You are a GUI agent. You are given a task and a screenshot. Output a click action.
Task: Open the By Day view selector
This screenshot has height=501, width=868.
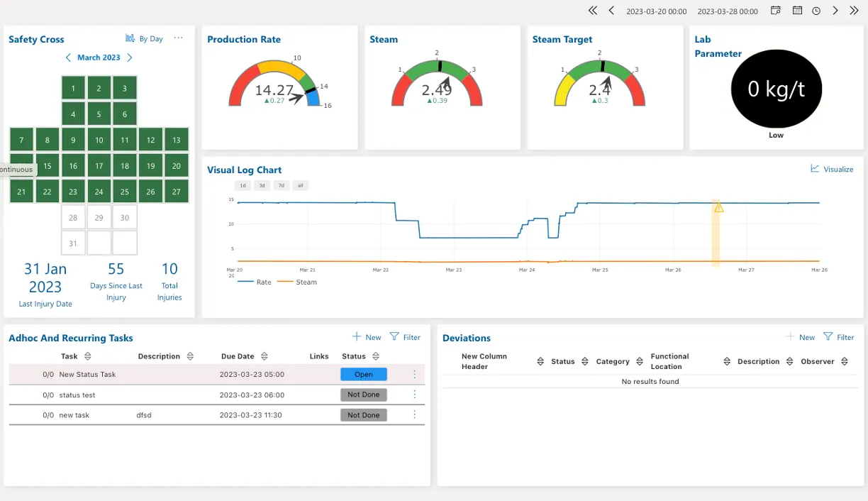click(144, 38)
